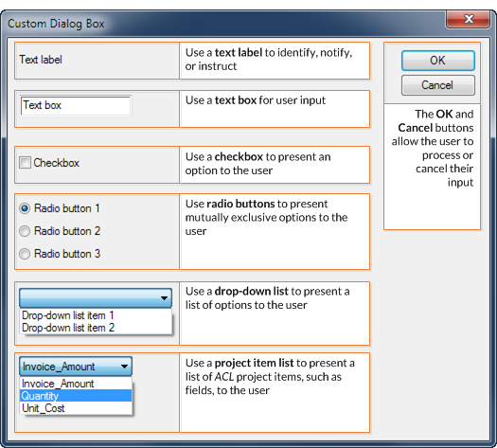Close the Custom Dialog Box window

click(469, 19)
